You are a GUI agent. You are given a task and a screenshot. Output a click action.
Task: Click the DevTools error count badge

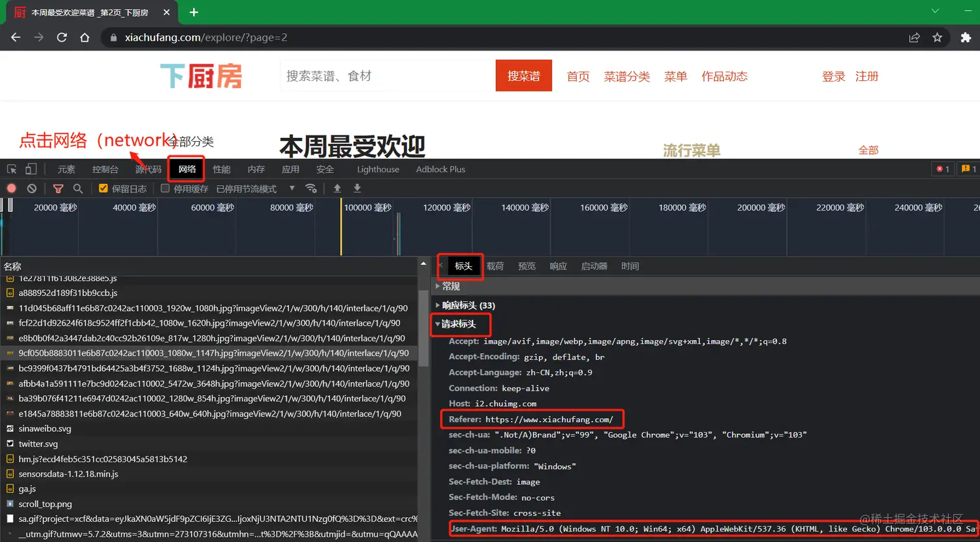pos(942,169)
